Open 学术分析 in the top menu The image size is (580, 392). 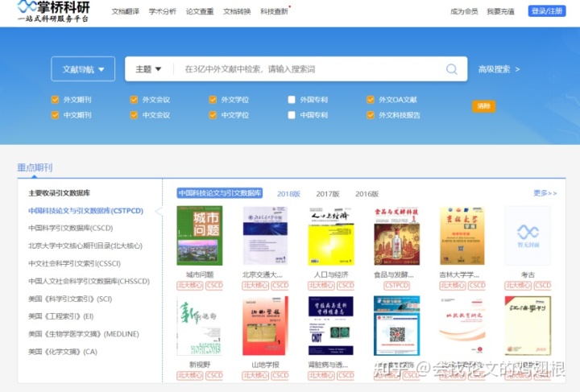[163, 11]
